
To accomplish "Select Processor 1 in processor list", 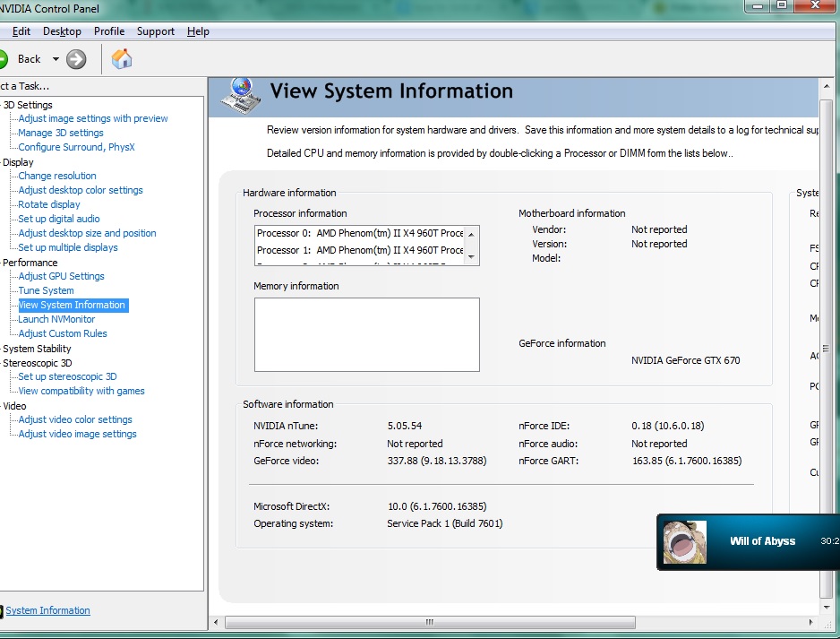I will point(359,250).
